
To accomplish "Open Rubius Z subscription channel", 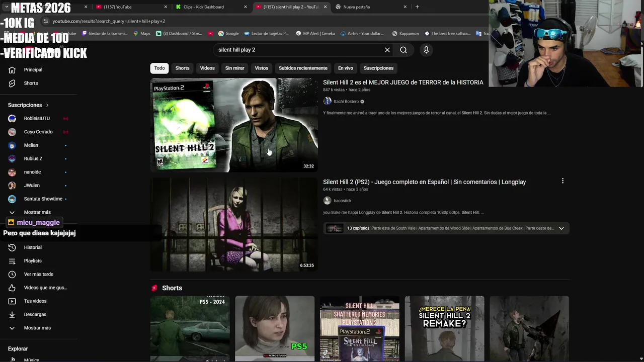I will tap(33, 158).
